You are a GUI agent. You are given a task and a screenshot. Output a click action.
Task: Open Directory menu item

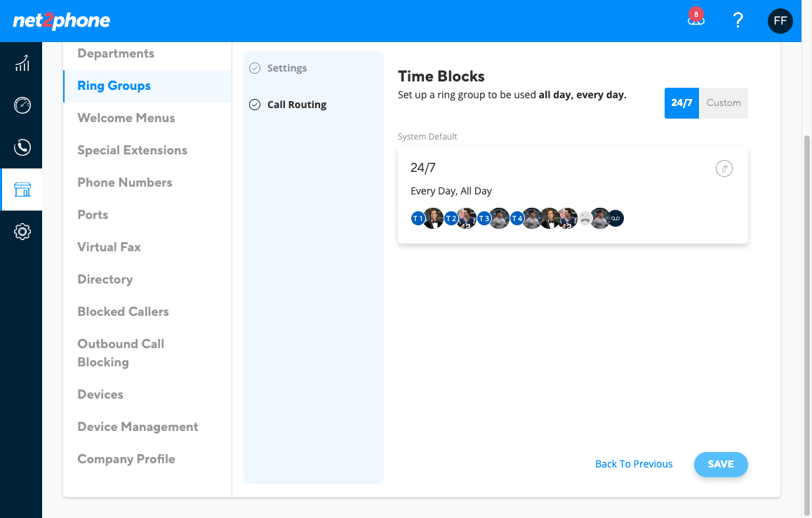tap(105, 279)
